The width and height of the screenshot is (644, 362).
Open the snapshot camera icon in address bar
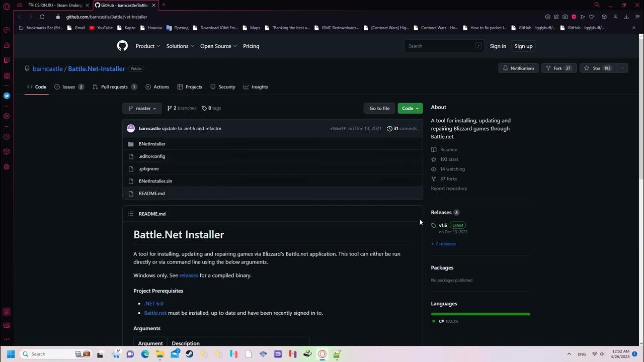pos(565,17)
